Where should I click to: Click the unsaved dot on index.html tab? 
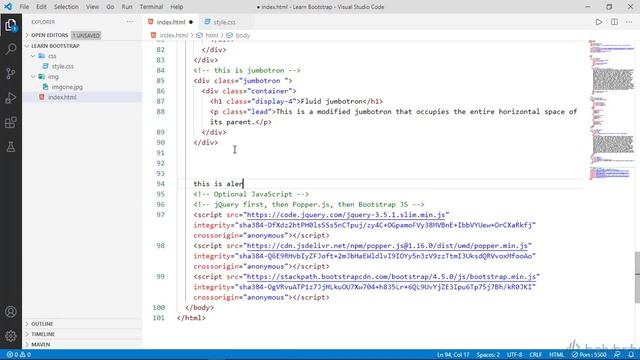coord(191,22)
